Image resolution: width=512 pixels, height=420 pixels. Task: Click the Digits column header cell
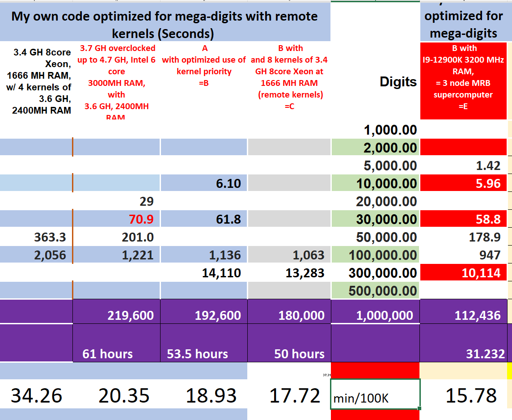(x=375, y=81)
